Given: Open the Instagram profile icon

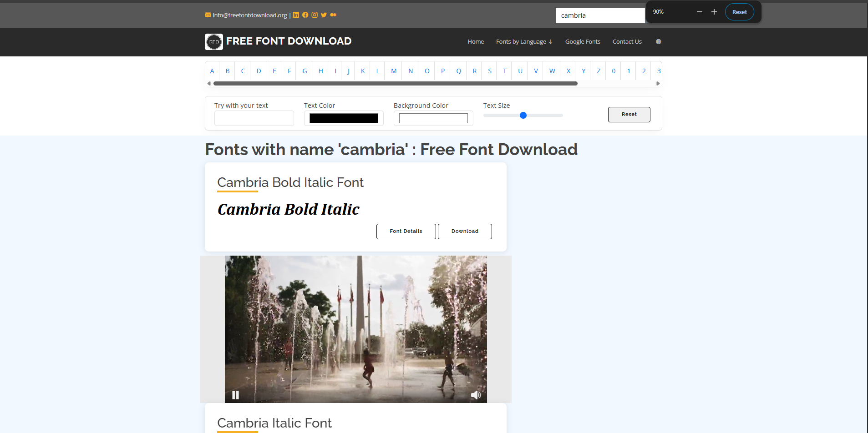Looking at the screenshot, I should (x=315, y=15).
